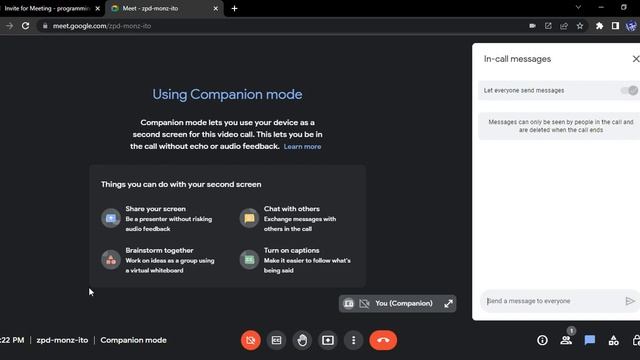Raise hand using the hand icon

pos(302,340)
